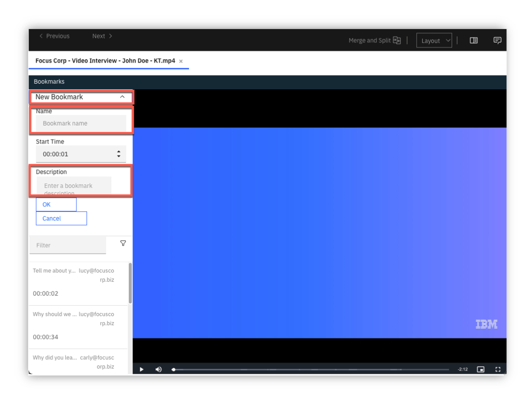Click the bookmark Description text area
532x405 pixels.
[x=73, y=186]
